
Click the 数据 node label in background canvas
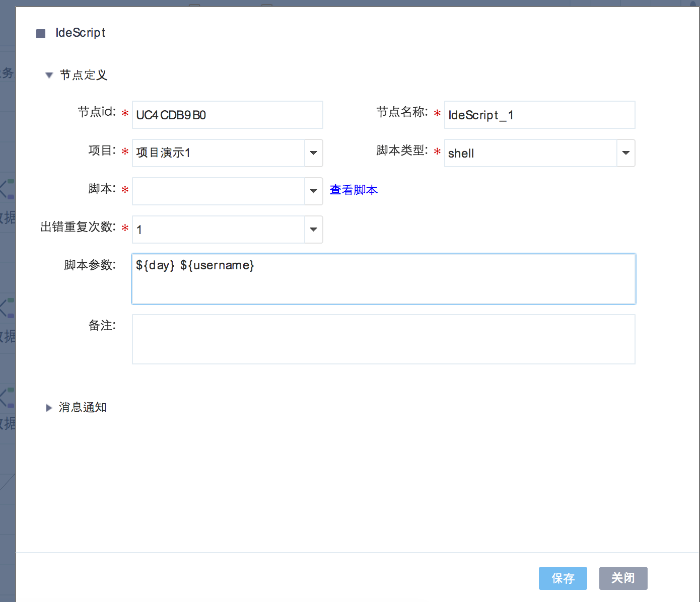pyautogui.click(x=8, y=216)
